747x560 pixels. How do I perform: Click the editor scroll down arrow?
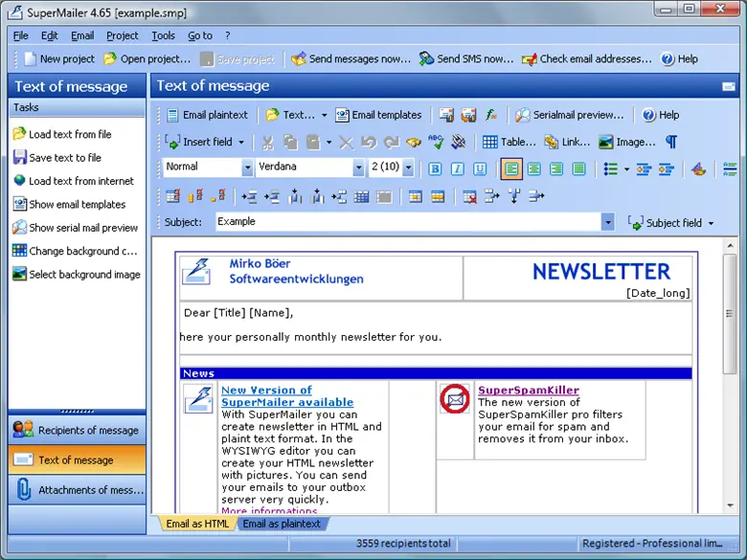[730, 505]
